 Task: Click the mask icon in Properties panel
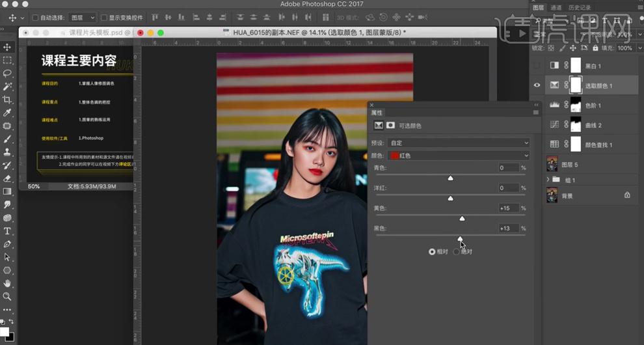tap(390, 126)
